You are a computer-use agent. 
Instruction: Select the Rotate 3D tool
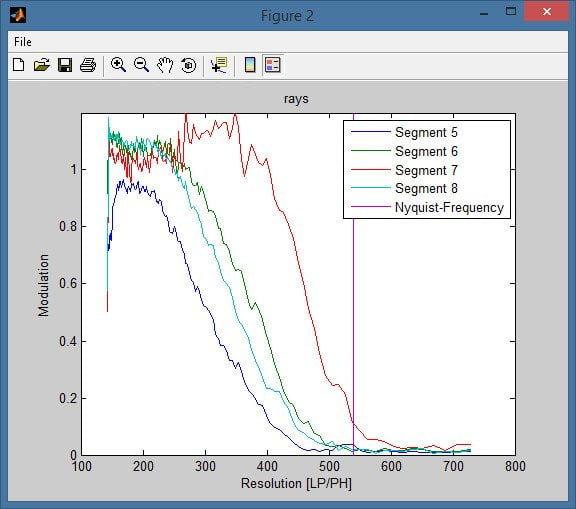[188, 65]
